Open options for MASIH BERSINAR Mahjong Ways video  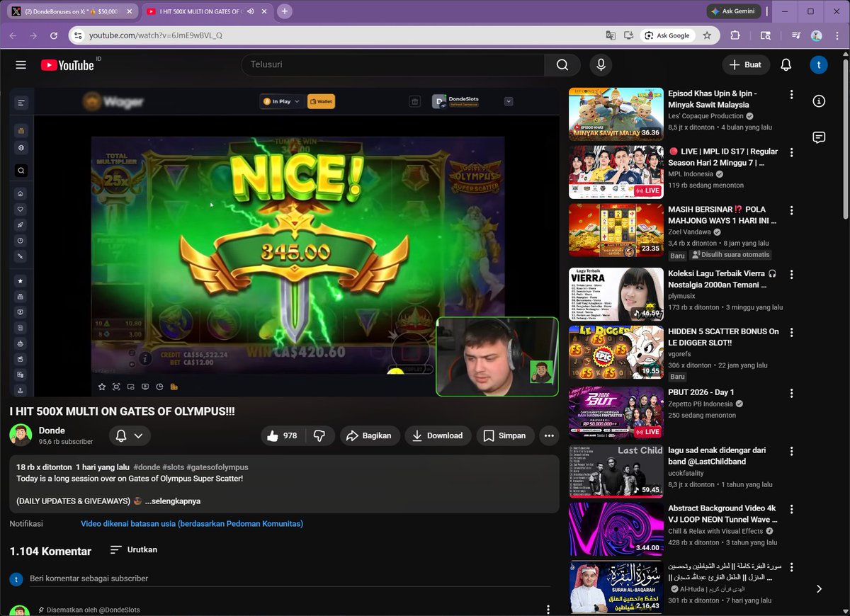792,210
